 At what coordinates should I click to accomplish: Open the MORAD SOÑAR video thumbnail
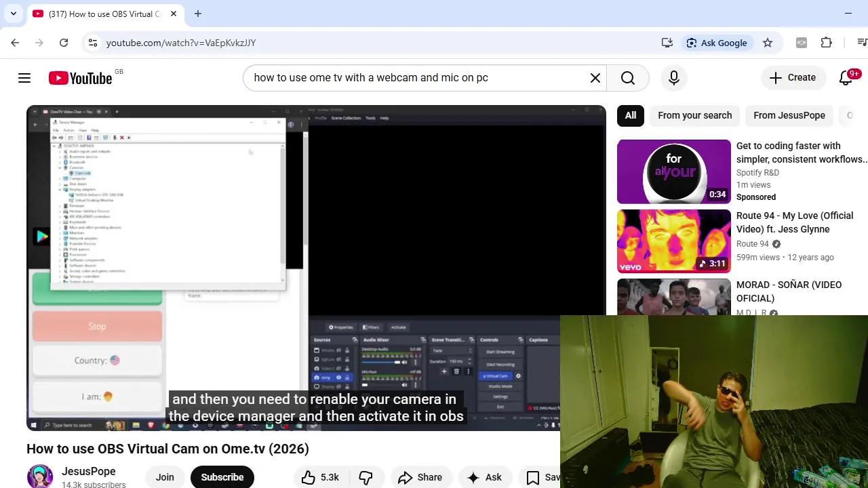(674, 297)
